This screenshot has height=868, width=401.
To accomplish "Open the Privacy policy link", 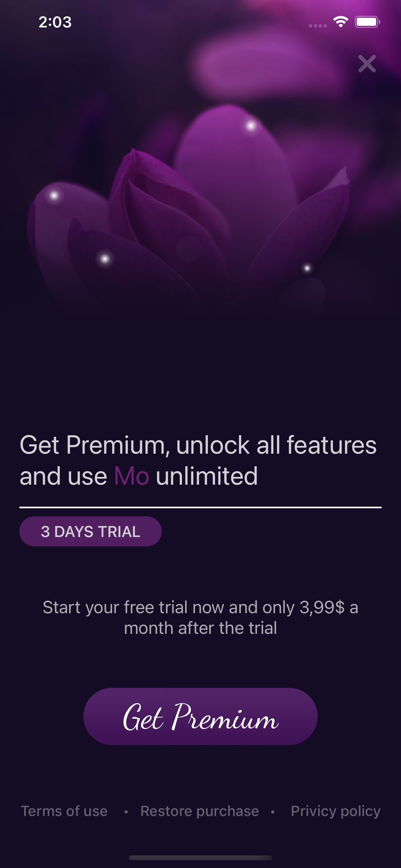I will [336, 811].
